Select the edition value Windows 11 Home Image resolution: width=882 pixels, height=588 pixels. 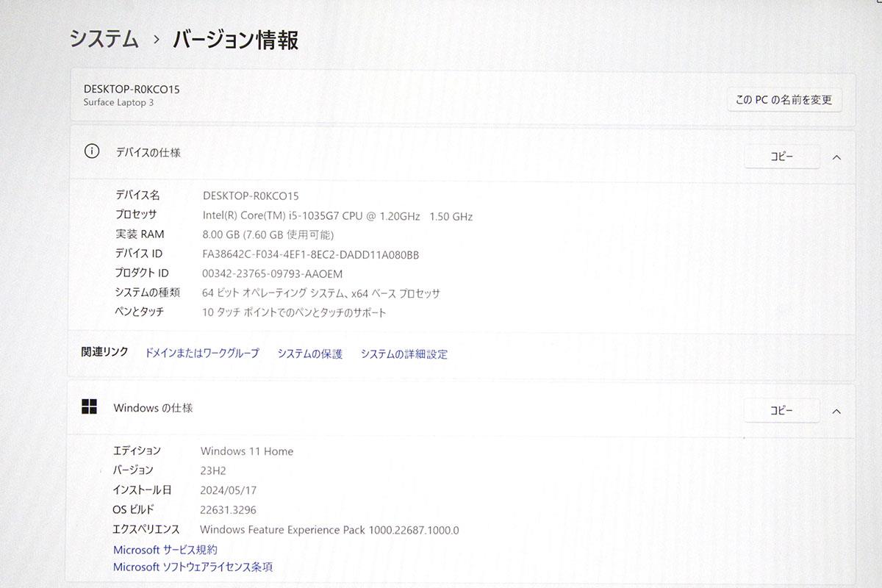coord(247,451)
